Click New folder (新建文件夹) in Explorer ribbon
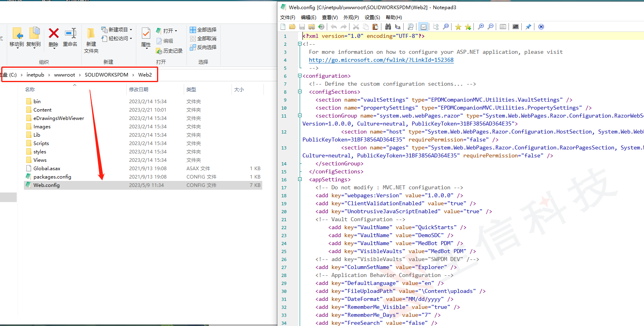This screenshot has width=644, height=326. point(91,40)
